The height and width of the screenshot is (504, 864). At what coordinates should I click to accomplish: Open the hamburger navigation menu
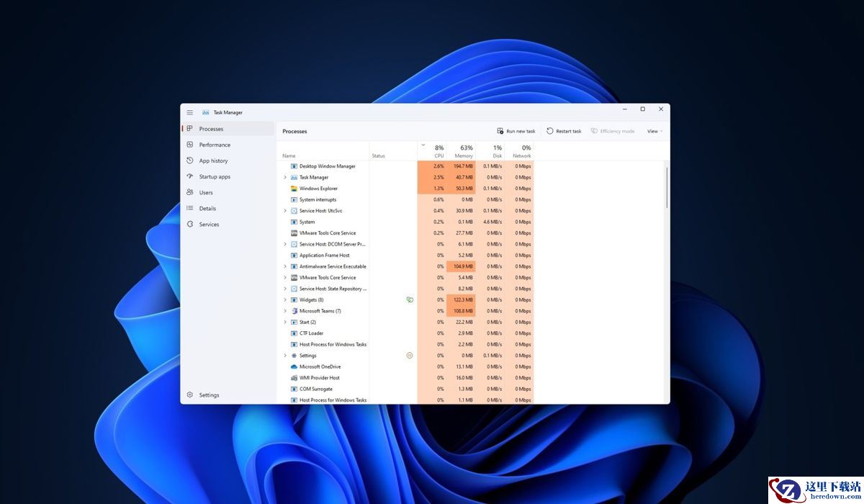coord(190,112)
